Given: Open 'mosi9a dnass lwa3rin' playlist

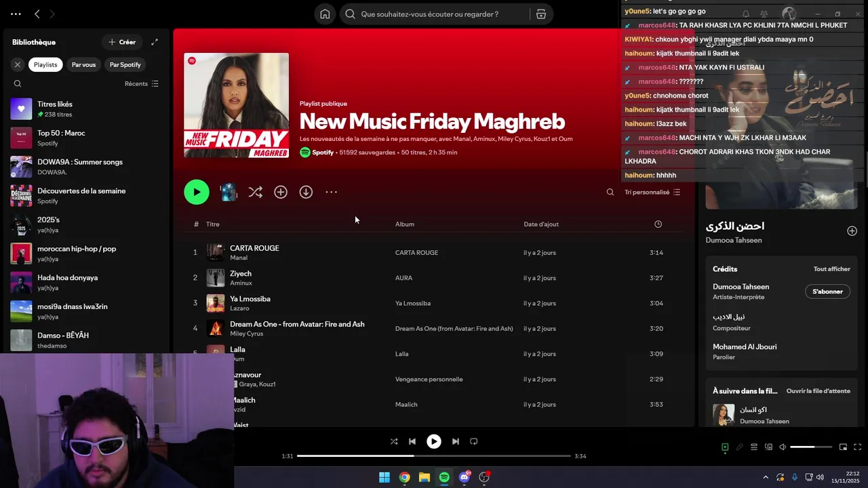Looking at the screenshot, I should click(85, 311).
